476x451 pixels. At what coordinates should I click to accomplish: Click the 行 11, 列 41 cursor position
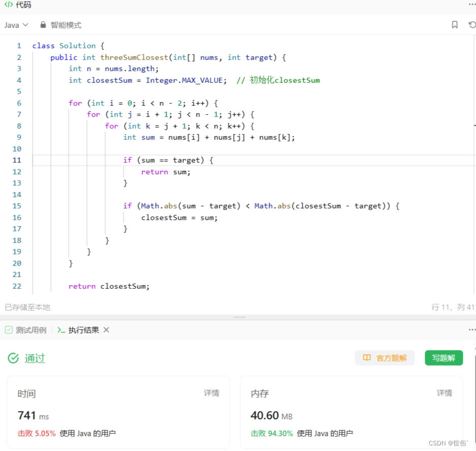tap(453, 307)
